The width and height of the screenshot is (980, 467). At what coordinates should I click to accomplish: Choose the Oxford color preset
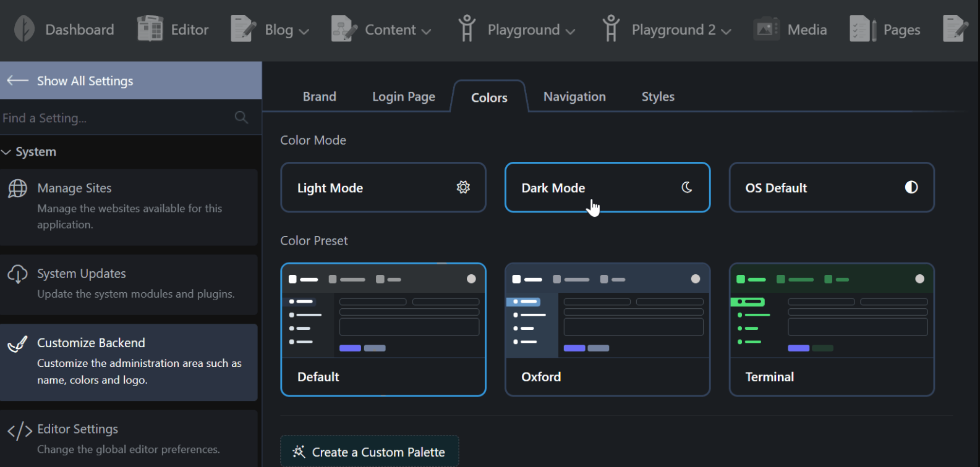coord(607,330)
